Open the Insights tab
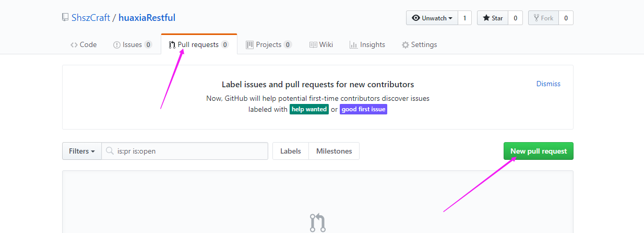Viewport: 644px width, 233px height. pos(367,44)
